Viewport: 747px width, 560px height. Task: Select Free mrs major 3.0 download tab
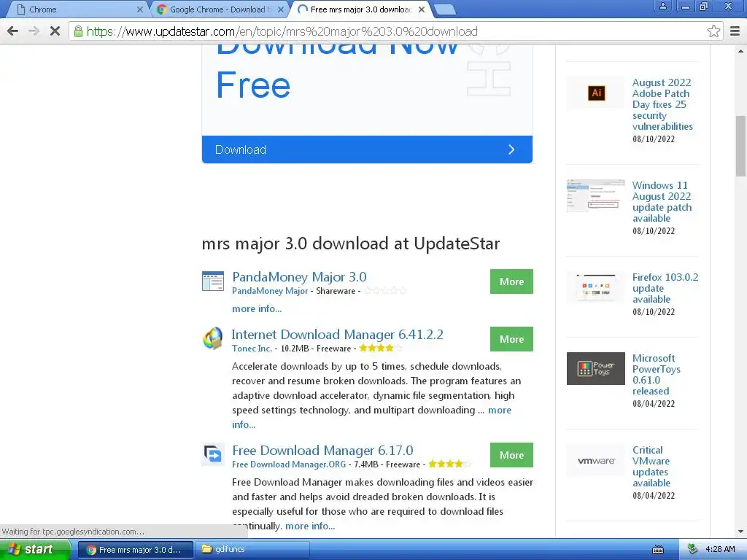click(x=360, y=9)
